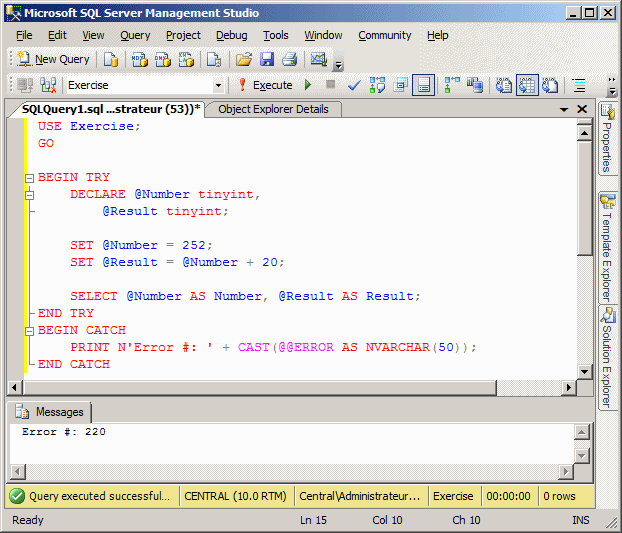The width and height of the screenshot is (622, 533).
Task: Click the editor vertical scrollbar thumb
Action: coord(584,198)
